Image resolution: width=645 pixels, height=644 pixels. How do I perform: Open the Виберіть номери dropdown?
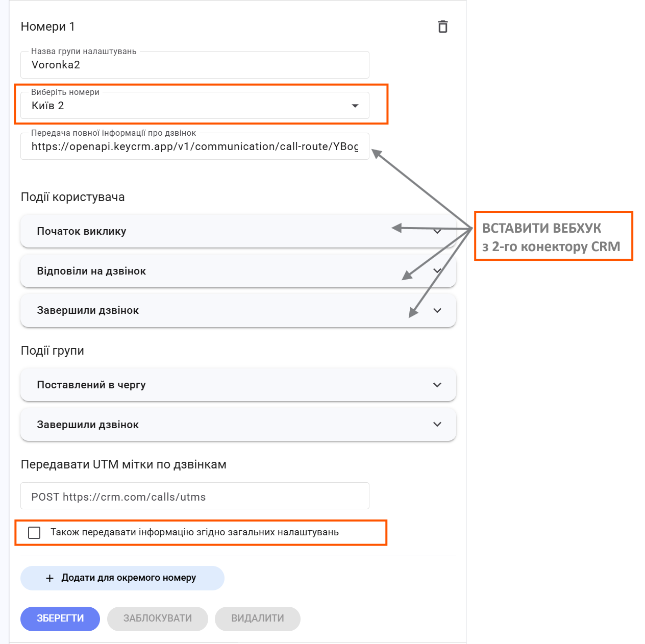pos(194,106)
